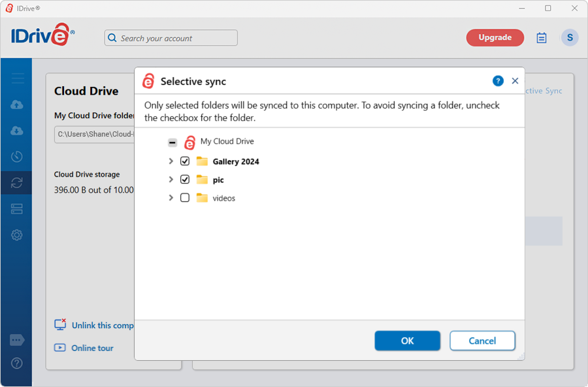Click the Online tour play icon
588x387 pixels.
point(59,348)
